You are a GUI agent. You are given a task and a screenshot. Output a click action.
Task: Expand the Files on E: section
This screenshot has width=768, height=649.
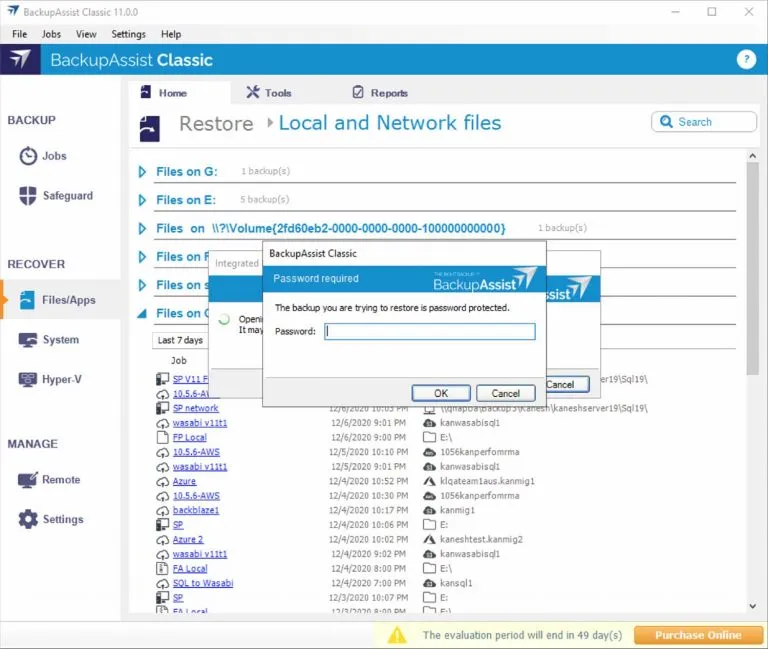pyautogui.click(x=142, y=200)
